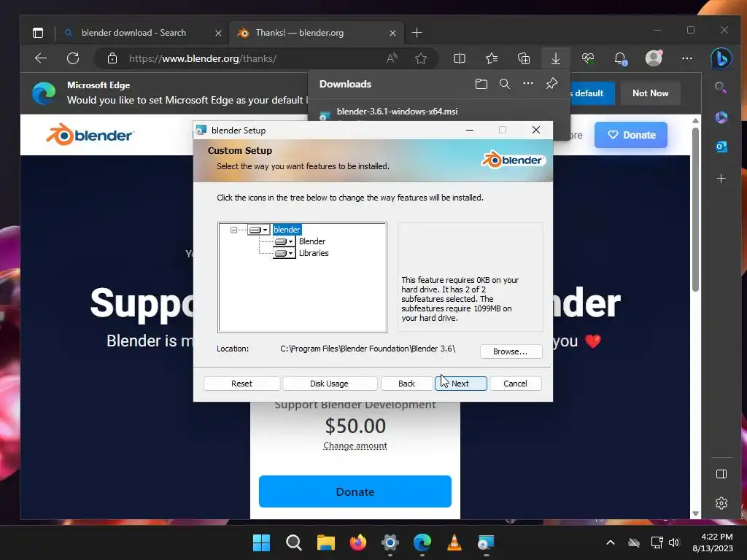Select the Blender subfeature label
Screen dimensions: 747x560
pos(312,241)
